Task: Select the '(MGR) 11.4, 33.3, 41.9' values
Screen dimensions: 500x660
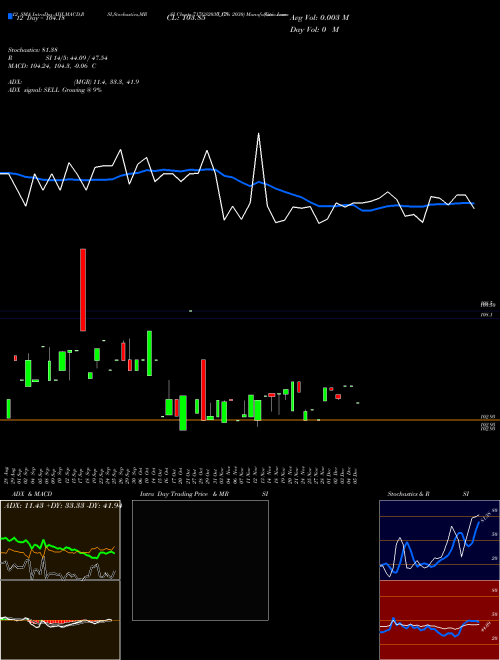Action: coord(106,82)
